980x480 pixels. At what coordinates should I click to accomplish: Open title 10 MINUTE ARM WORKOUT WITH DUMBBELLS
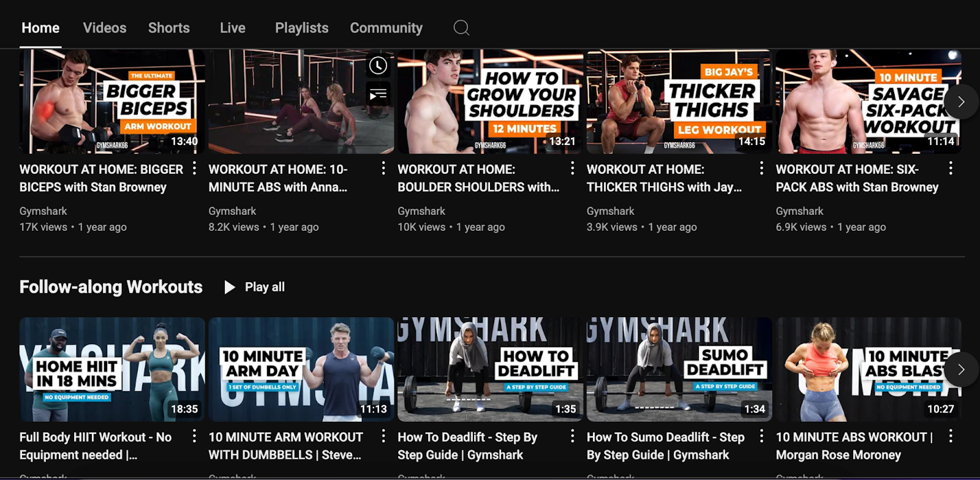tap(286, 446)
